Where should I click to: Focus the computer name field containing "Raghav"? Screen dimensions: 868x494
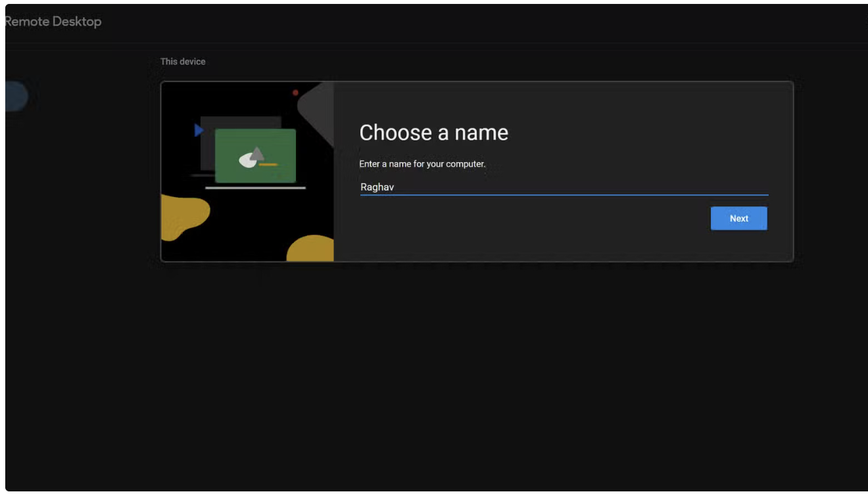pyautogui.click(x=564, y=187)
